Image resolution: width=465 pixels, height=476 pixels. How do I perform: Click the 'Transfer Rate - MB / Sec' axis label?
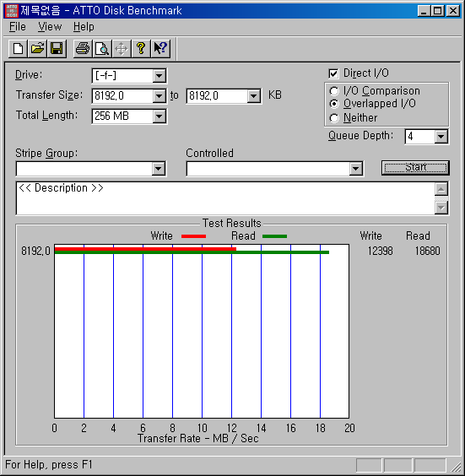pos(197,439)
